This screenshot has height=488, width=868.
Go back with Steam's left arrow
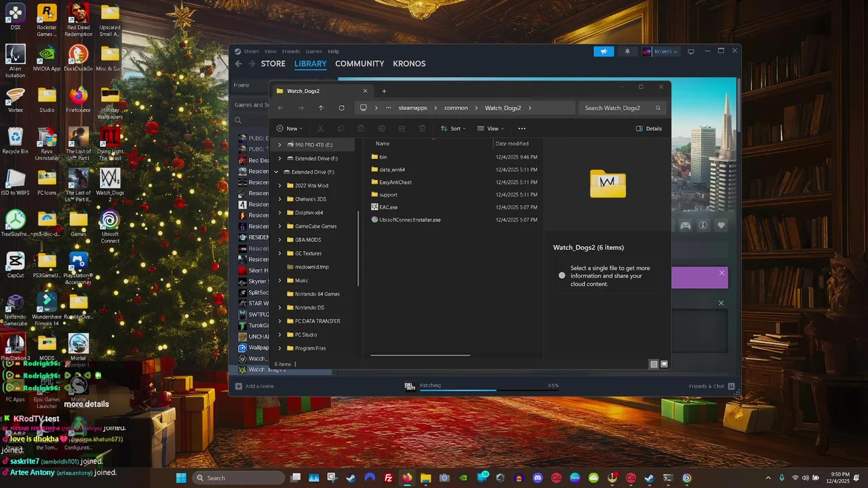tap(238, 64)
